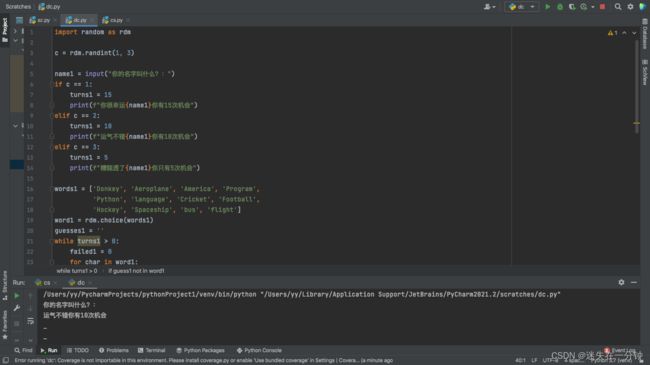Viewport: 650px width, 365px height.
Task: Open the Run tool window tab
Action: pos(49,350)
